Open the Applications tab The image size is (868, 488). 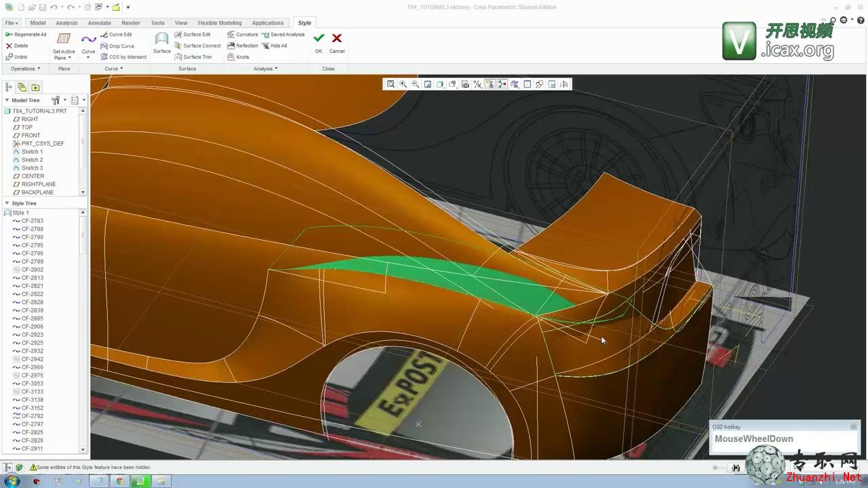point(268,23)
